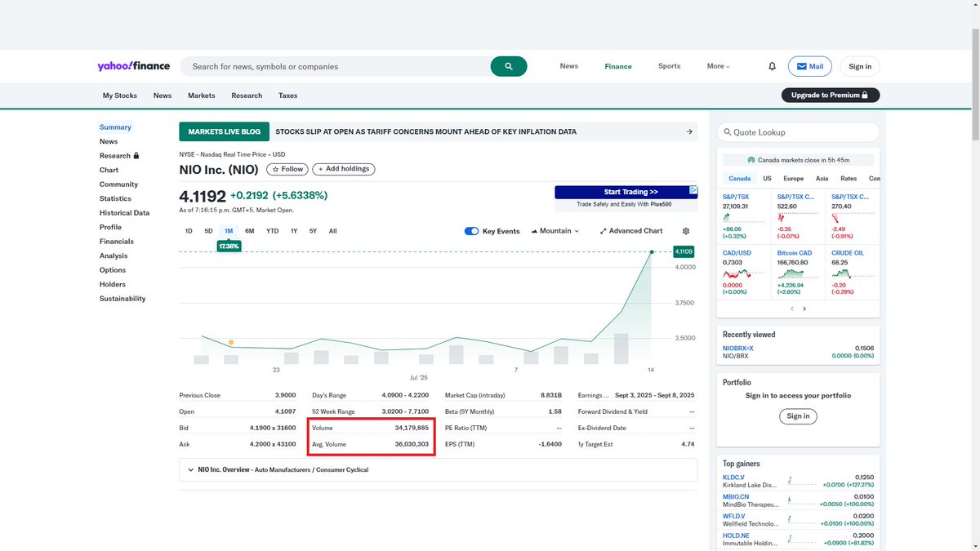
Task: Open the MARKETS LIVE BLOG badge
Action: coord(224,131)
